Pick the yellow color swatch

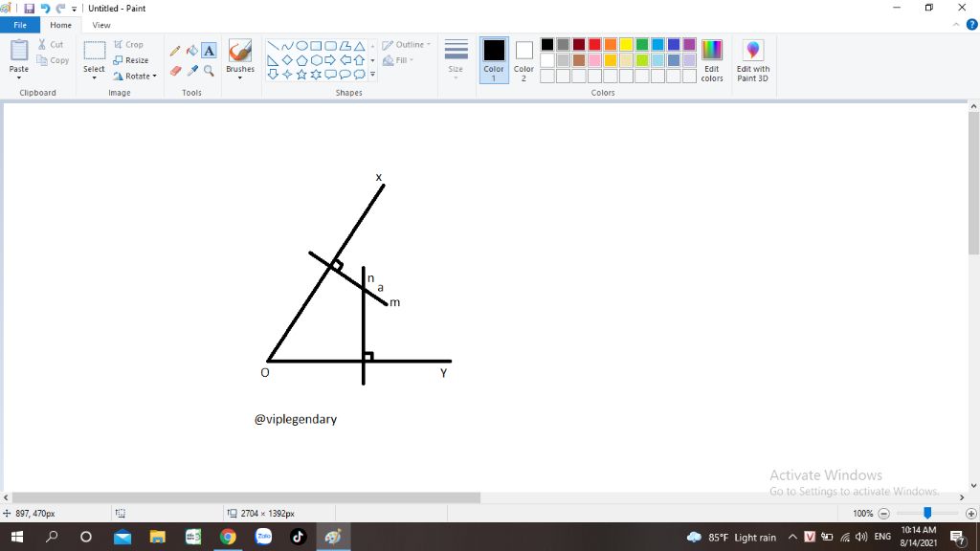click(626, 44)
